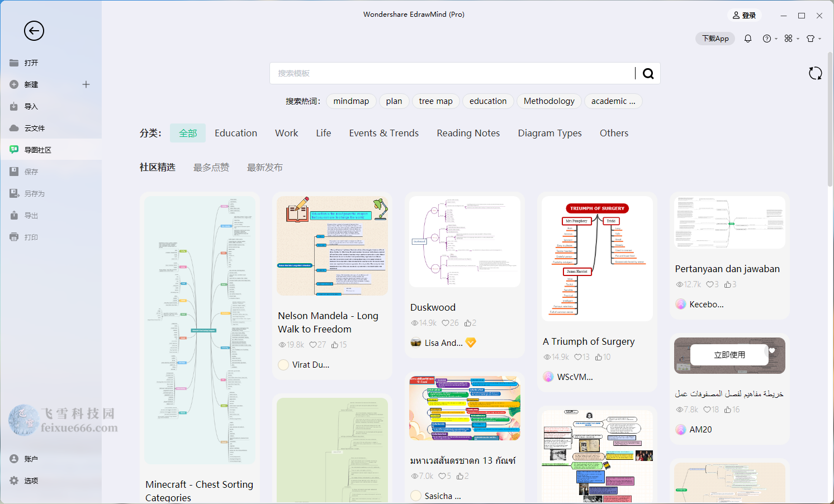Click the heart icon on Pertanyaan dan jawaban card
The image size is (834, 504).
[709, 284]
